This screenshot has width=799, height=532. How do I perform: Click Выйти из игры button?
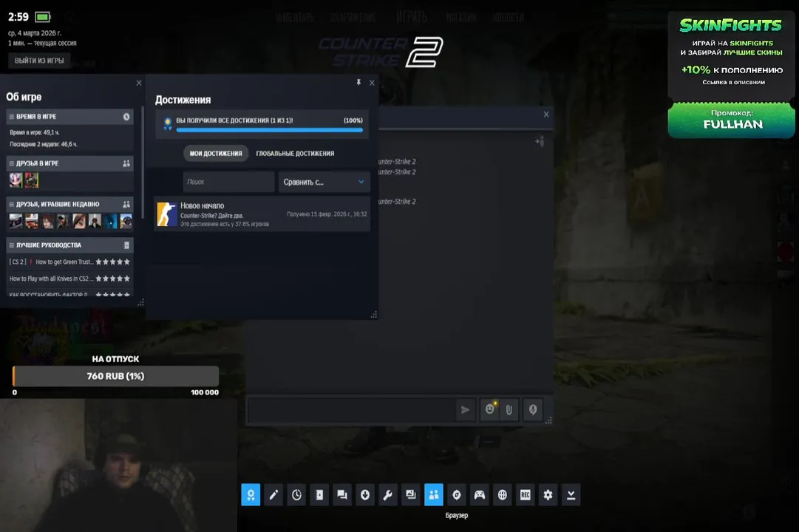coord(39,61)
